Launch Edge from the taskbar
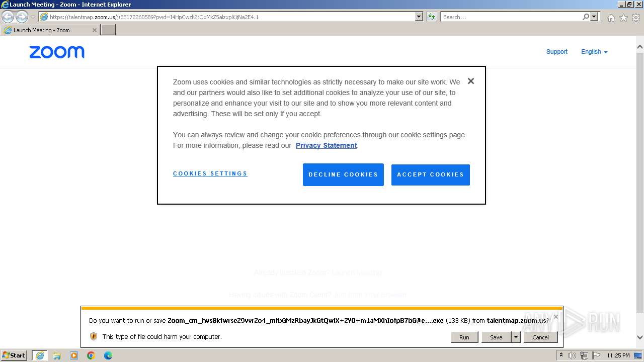 click(108, 355)
